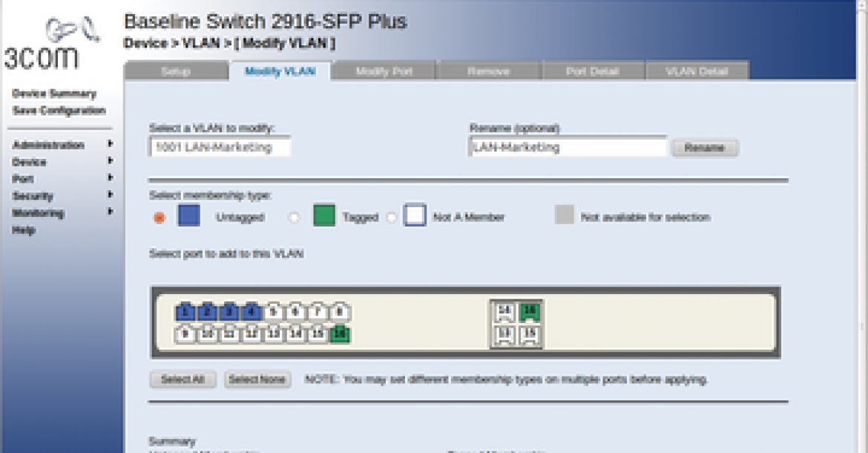This screenshot has height=453, width=868.
Task: Click RJ45 port 1 in switch panel
Action: click(185, 312)
